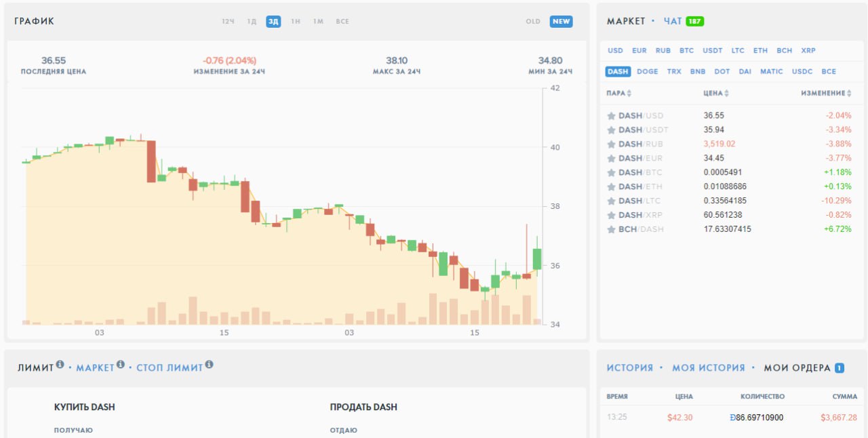The width and height of the screenshot is (868, 438).
Task: Click the 3,519.02 DASH/RUB price
Action: click(x=719, y=144)
